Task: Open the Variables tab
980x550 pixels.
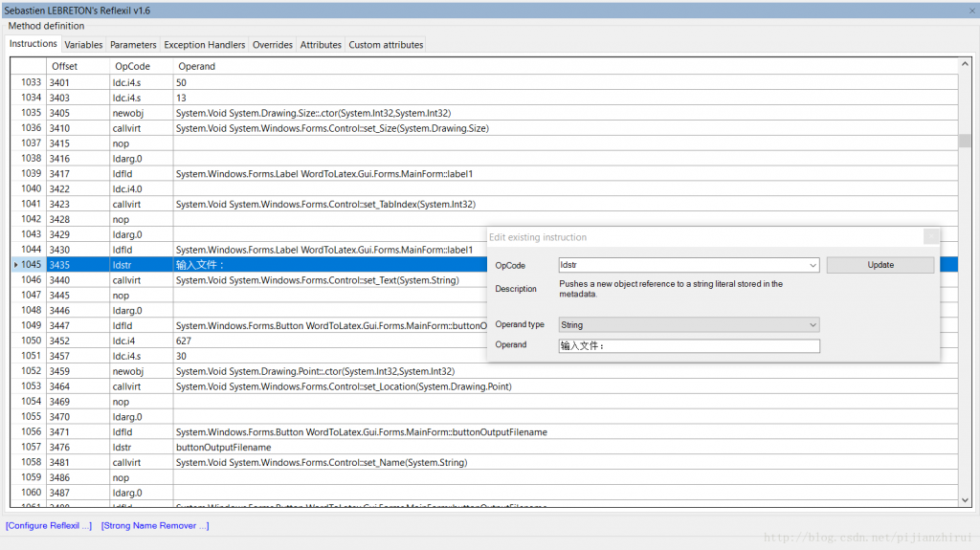Action: (83, 45)
